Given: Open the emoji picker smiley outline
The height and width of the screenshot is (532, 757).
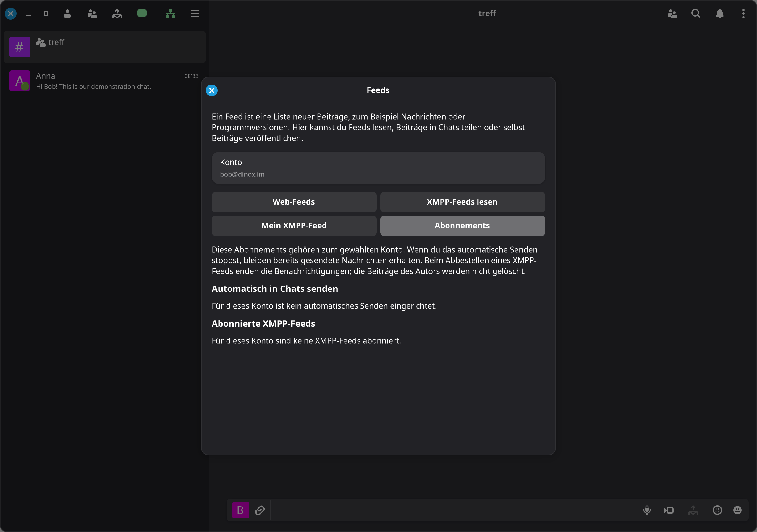Looking at the screenshot, I should 717,510.
